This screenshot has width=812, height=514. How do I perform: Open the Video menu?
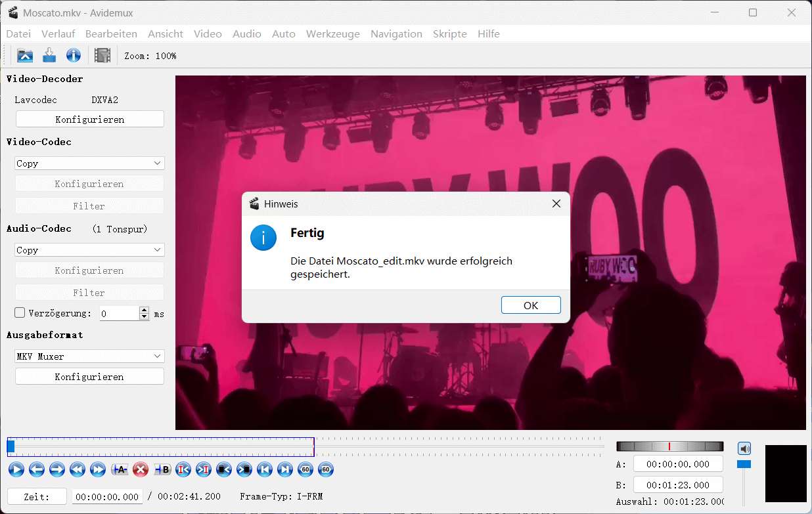click(x=208, y=34)
